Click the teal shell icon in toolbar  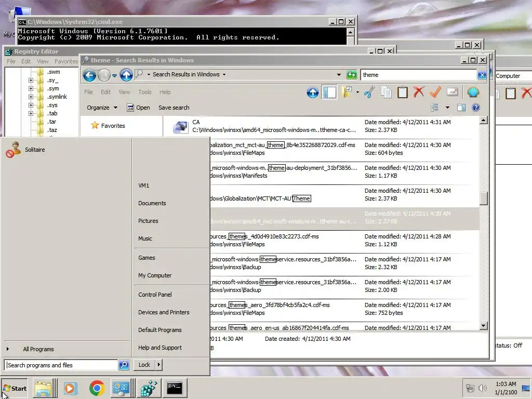point(473,92)
